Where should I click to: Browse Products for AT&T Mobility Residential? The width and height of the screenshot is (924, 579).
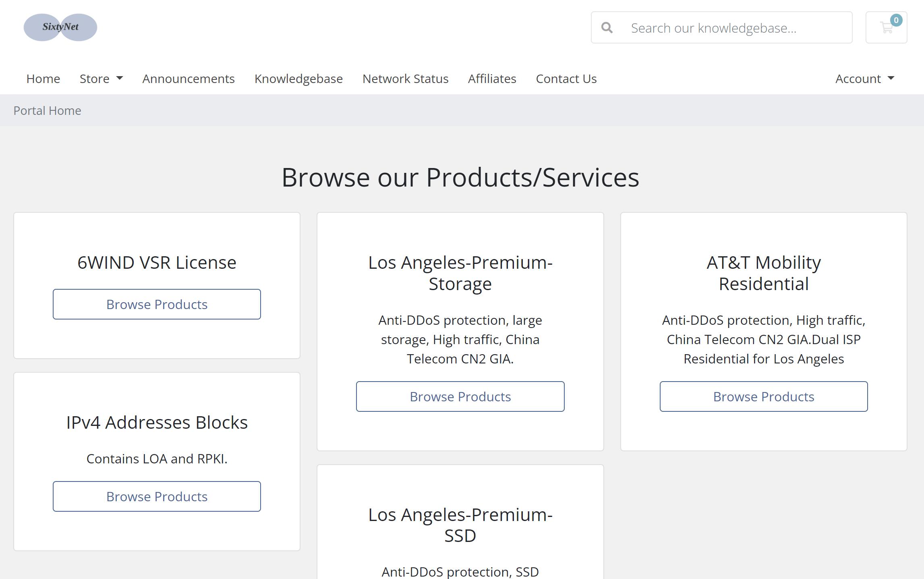click(x=763, y=396)
